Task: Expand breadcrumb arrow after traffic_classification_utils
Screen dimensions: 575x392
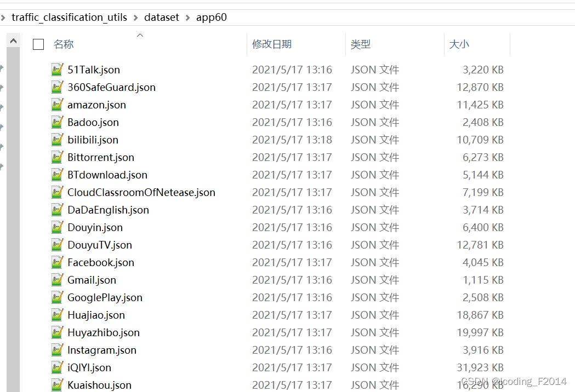Action: (x=136, y=18)
